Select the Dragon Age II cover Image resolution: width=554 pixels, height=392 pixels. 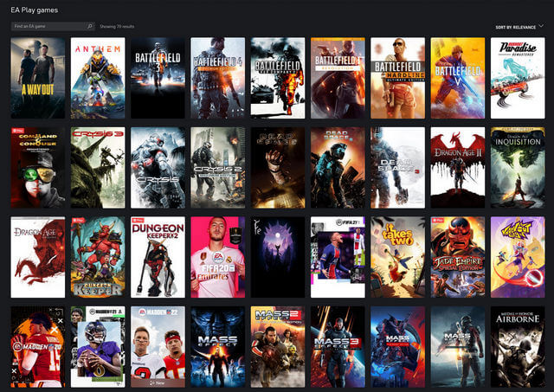(x=458, y=168)
